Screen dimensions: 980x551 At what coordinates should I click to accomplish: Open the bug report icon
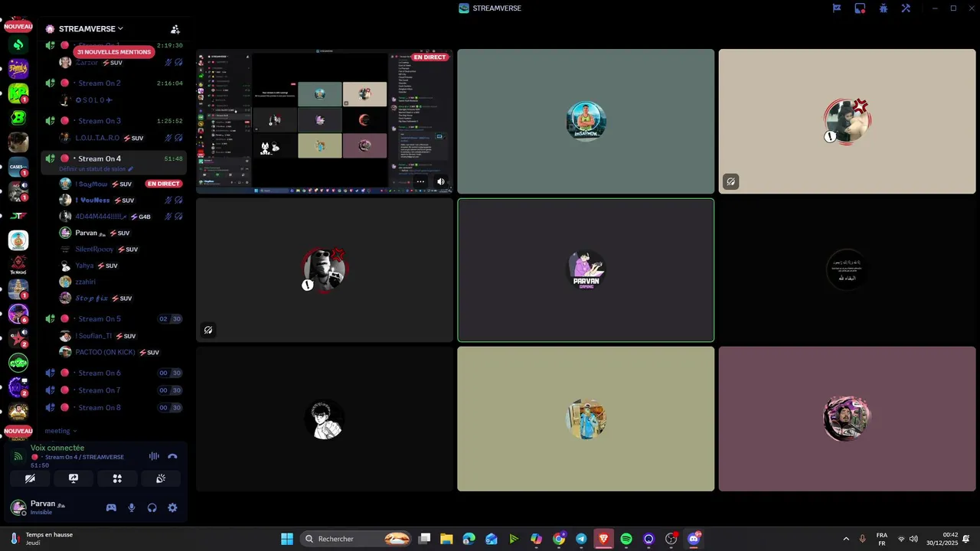(x=883, y=8)
